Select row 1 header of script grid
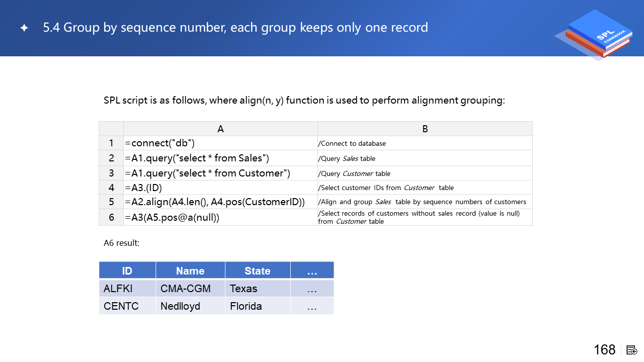 tap(111, 143)
